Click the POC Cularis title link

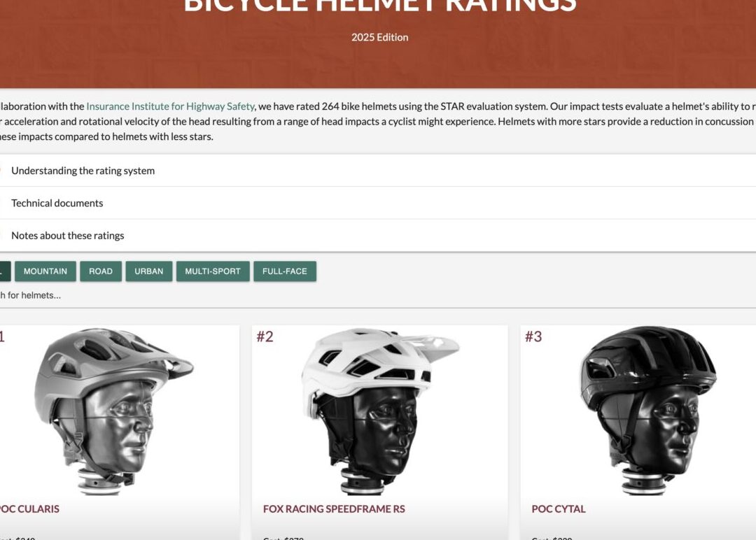click(29, 509)
